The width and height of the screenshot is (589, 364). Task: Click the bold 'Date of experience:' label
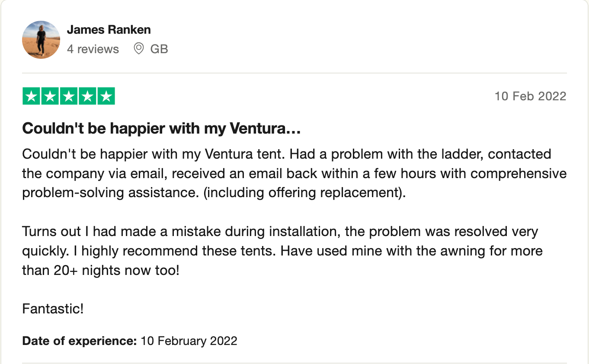[79, 341]
